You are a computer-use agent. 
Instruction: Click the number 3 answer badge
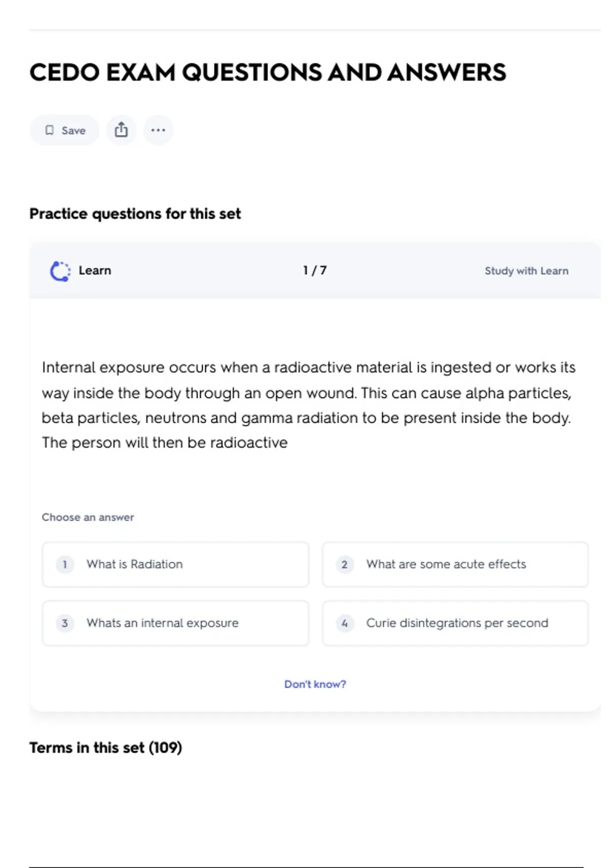click(x=65, y=623)
